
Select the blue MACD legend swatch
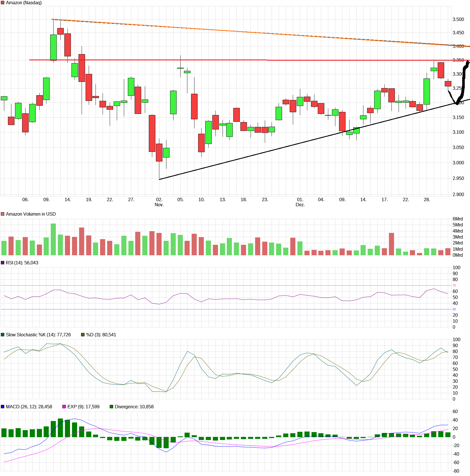tap(3, 407)
